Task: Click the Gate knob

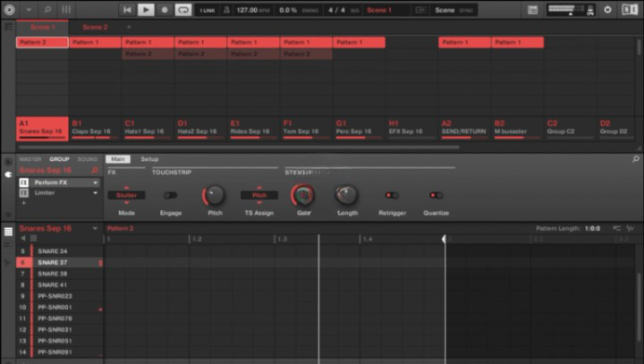Action: click(303, 195)
